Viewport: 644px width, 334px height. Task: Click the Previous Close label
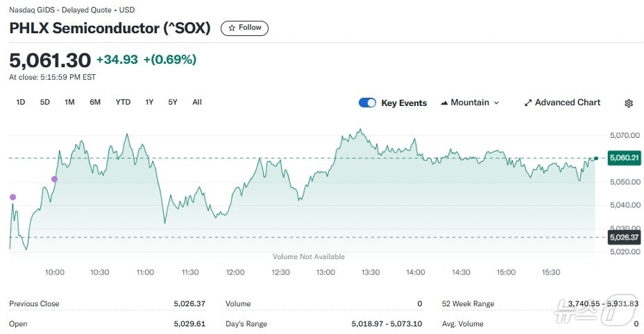pyautogui.click(x=34, y=304)
